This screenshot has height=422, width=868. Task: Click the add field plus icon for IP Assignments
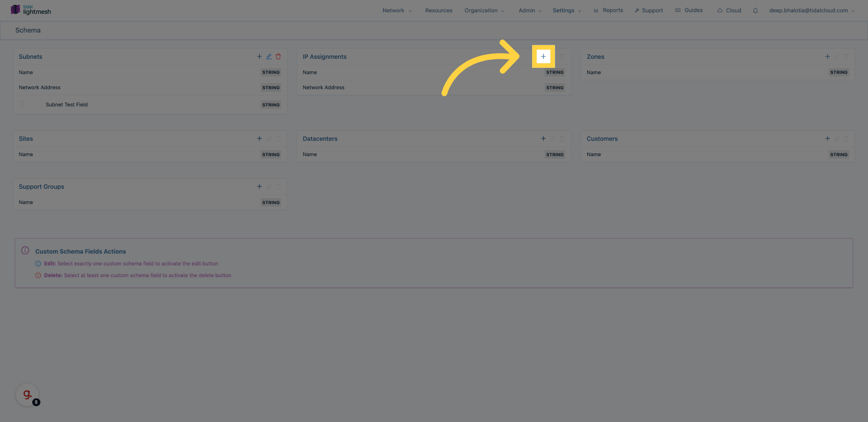543,57
